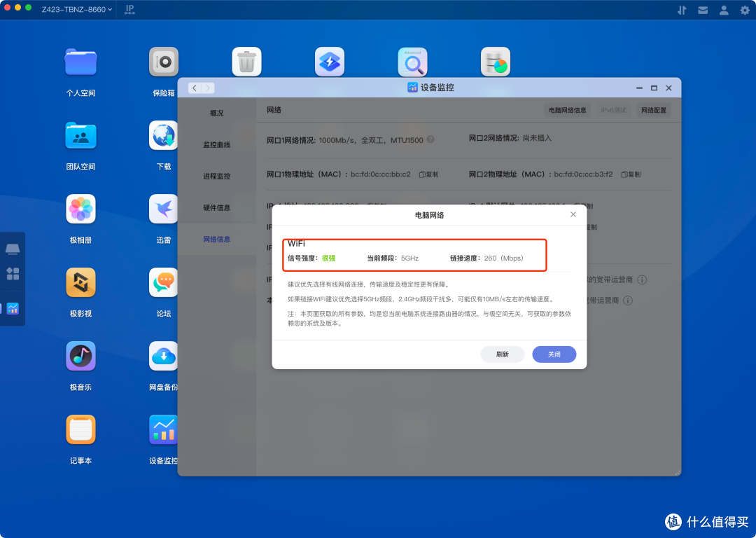Click the IP network icon in top bar
Viewport: 756px width, 538px height.
129,9
